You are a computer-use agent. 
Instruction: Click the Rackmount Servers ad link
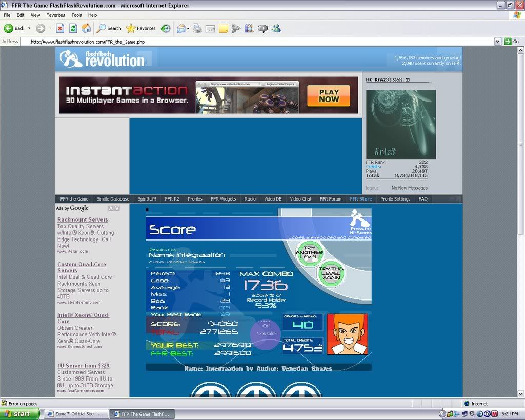click(83, 219)
